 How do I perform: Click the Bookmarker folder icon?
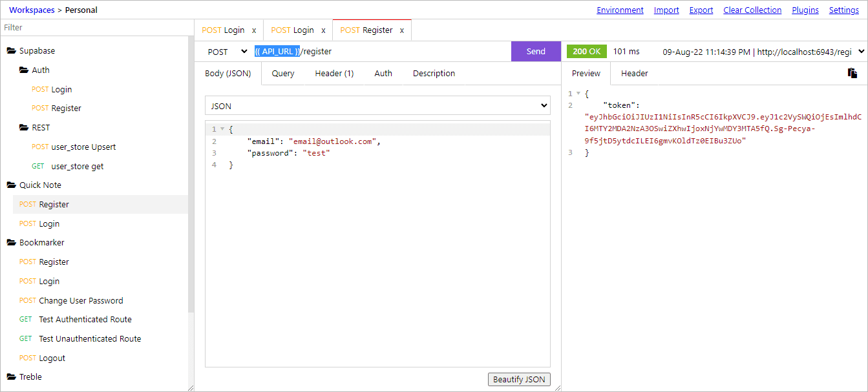coord(11,243)
